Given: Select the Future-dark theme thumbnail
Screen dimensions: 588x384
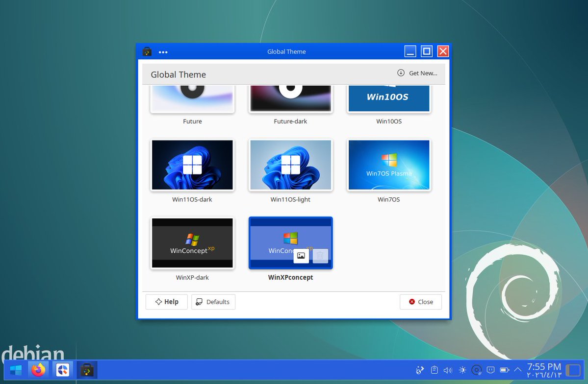Looking at the screenshot, I should click(291, 99).
